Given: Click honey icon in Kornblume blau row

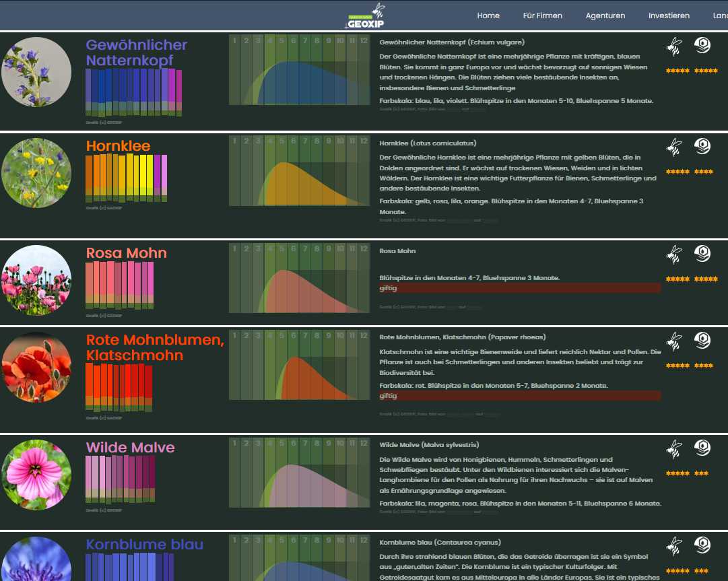Looking at the screenshot, I should tap(702, 545).
